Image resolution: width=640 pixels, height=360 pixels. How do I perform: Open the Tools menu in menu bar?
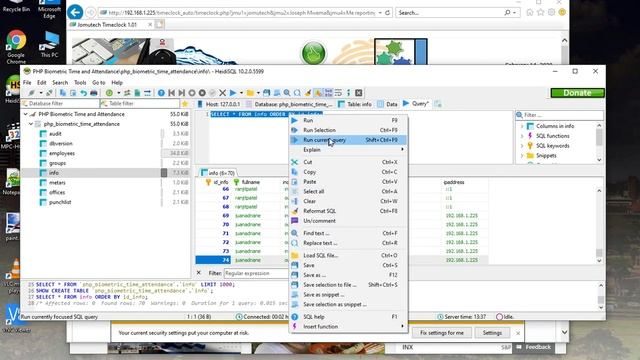80,82
